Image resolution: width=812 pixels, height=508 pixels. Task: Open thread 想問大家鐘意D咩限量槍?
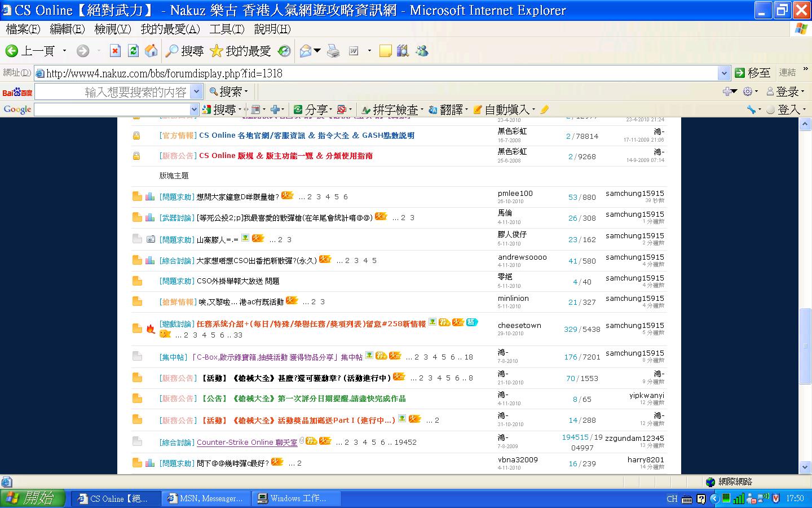[x=237, y=197]
